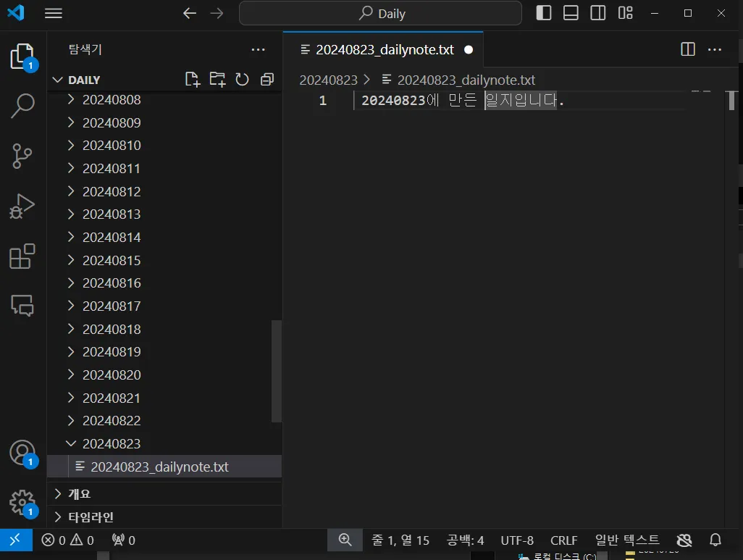The width and height of the screenshot is (743, 560).
Task: Click the editor vertical scrollbar thumb
Action: (x=731, y=101)
